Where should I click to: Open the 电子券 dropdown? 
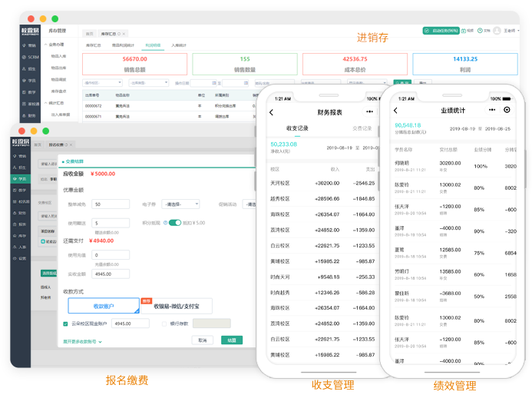[180, 204]
